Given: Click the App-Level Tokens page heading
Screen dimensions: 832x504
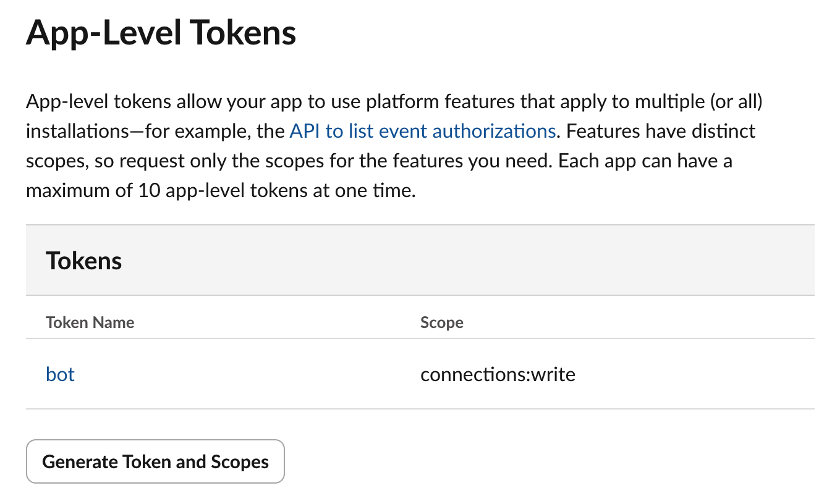Looking at the screenshot, I should [x=161, y=32].
